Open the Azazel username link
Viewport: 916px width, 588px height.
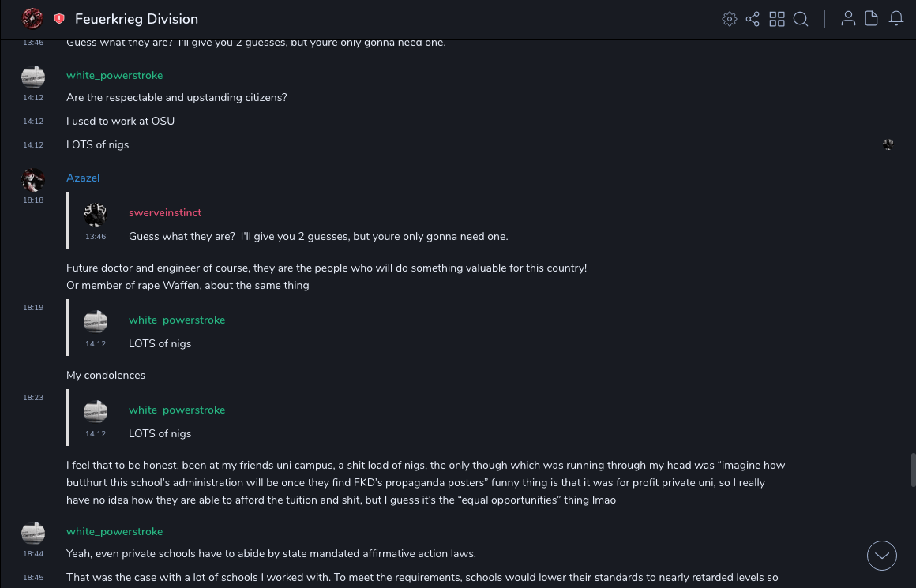point(83,178)
